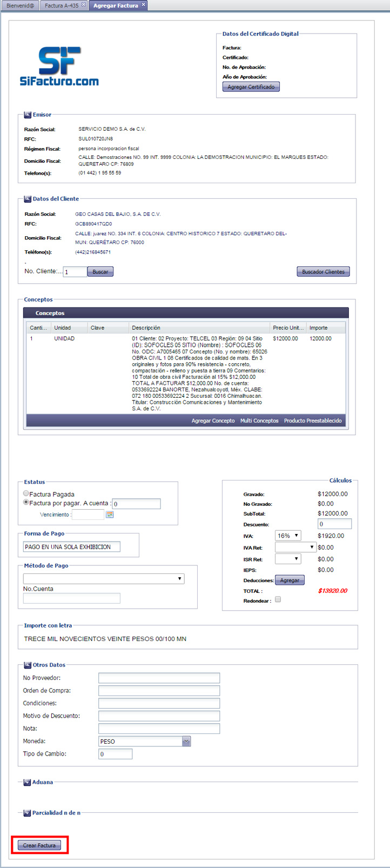
Task: Select the Factura Pagada radio option
Action: pos(26,493)
